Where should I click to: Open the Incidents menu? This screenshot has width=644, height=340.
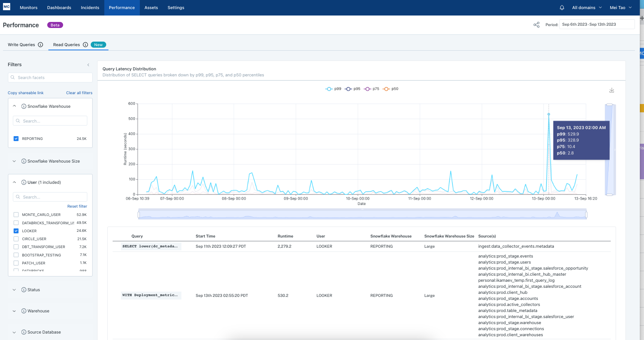(x=90, y=8)
